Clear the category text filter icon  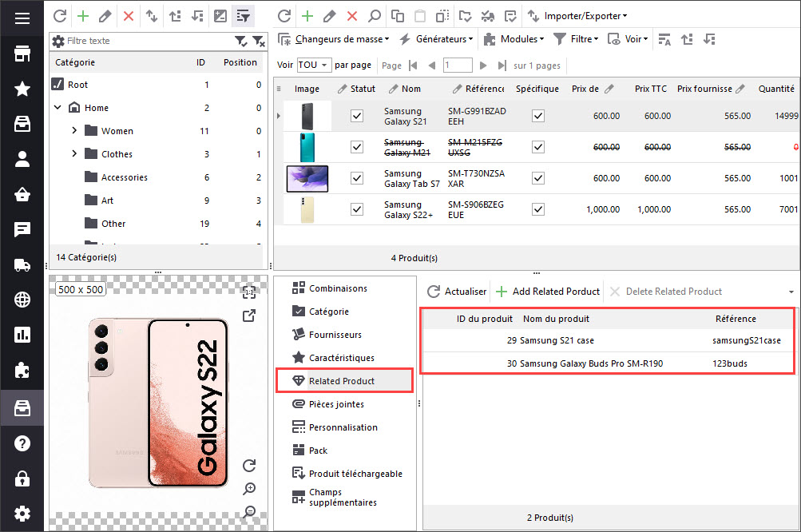(x=259, y=41)
